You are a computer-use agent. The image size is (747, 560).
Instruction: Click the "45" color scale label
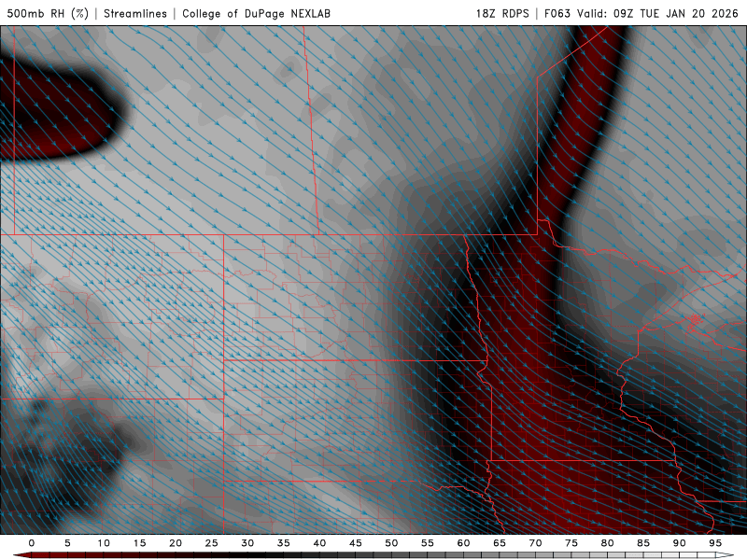pos(356,543)
